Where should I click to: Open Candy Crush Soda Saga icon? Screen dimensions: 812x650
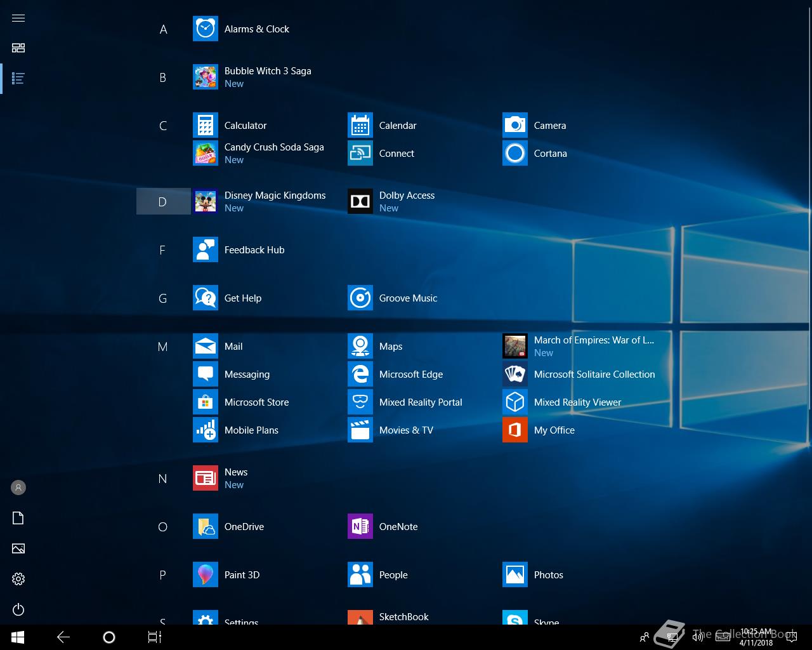tap(206, 154)
